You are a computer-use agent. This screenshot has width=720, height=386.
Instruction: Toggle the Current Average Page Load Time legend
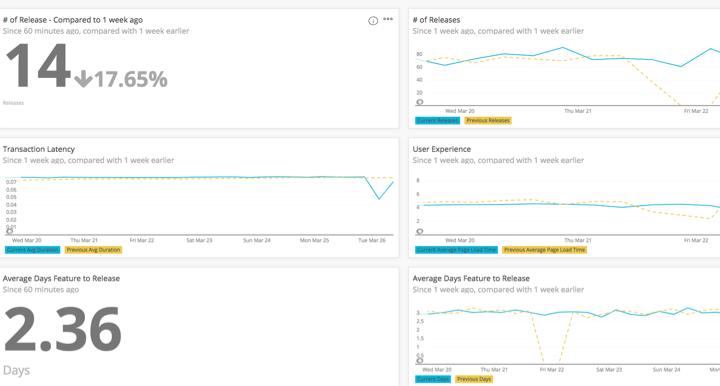click(x=456, y=250)
